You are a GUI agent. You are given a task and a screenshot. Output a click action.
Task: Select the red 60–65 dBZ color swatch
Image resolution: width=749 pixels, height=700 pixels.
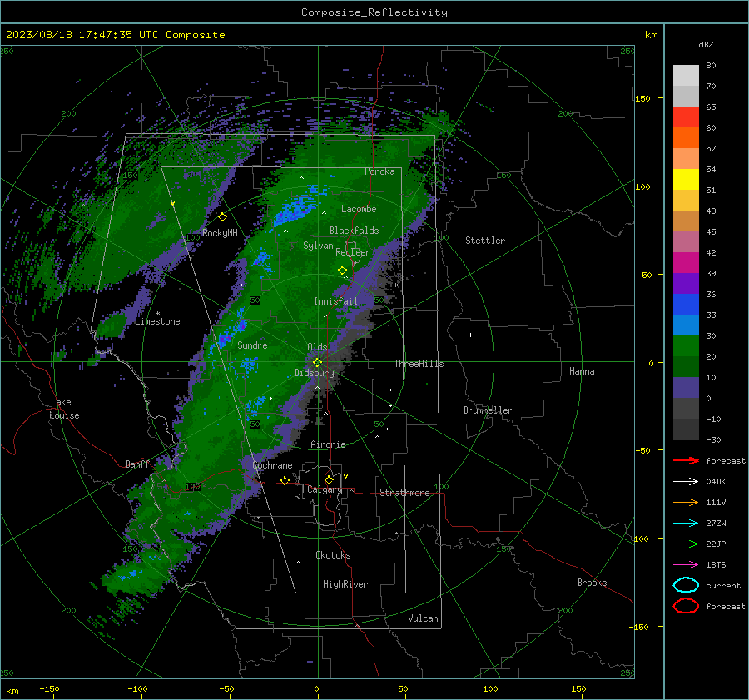click(686, 117)
